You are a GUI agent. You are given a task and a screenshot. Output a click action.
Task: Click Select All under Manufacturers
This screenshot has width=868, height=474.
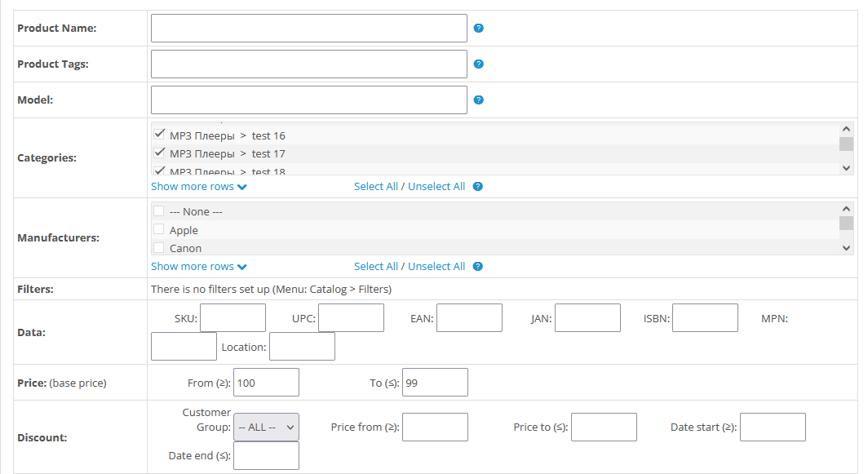pos(375,266)
